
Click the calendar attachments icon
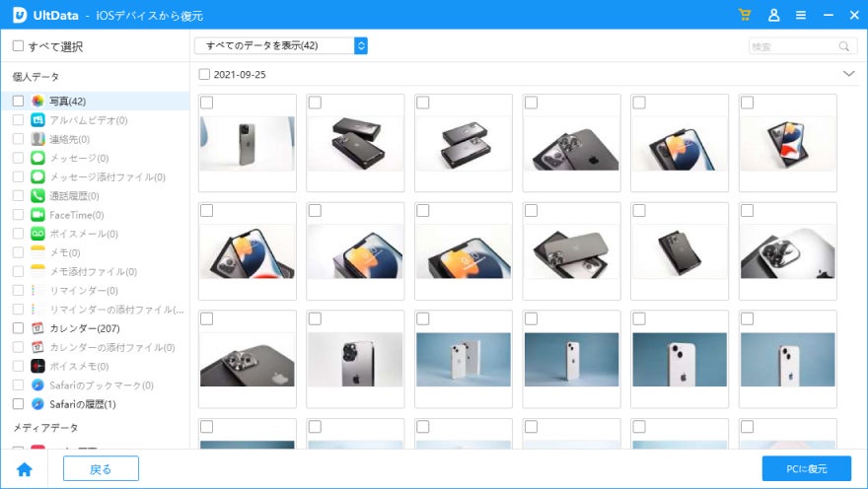pos(37,347)
